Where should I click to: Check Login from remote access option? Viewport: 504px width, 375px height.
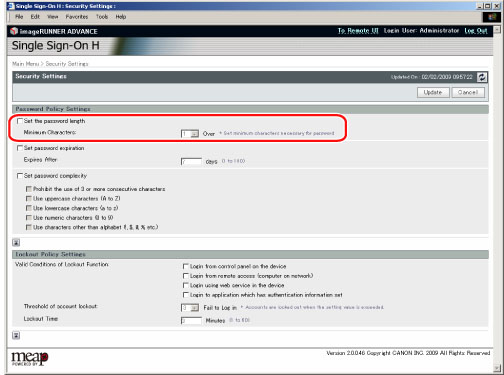tap(186, 276)
